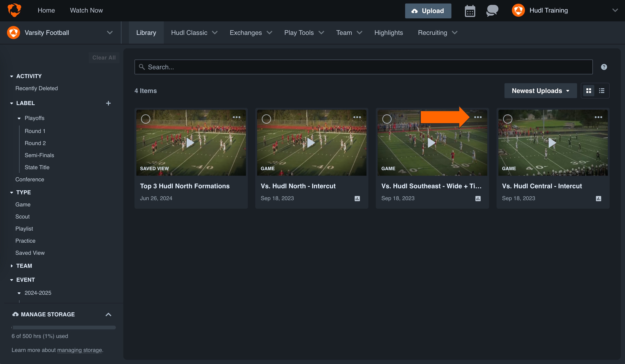Open the managing storage link
This screenshot has width=625, height=364.
(x=79, y=350)
